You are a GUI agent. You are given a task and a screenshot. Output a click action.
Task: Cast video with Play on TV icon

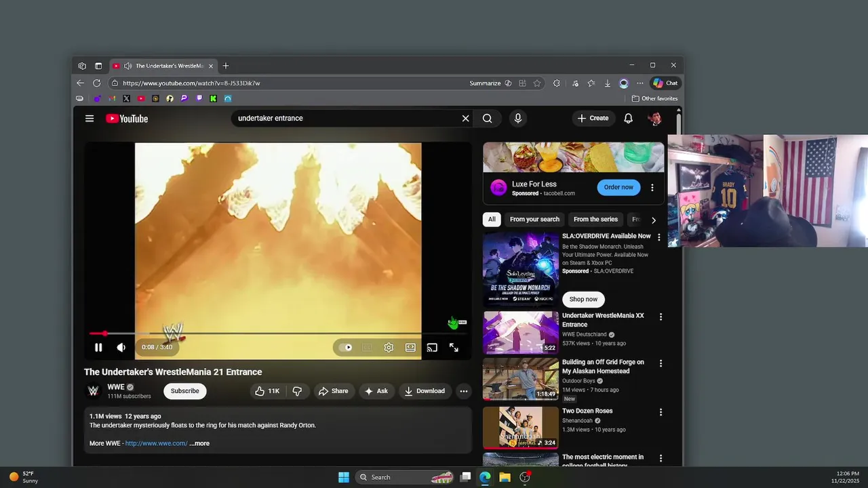tap(432, 348)
